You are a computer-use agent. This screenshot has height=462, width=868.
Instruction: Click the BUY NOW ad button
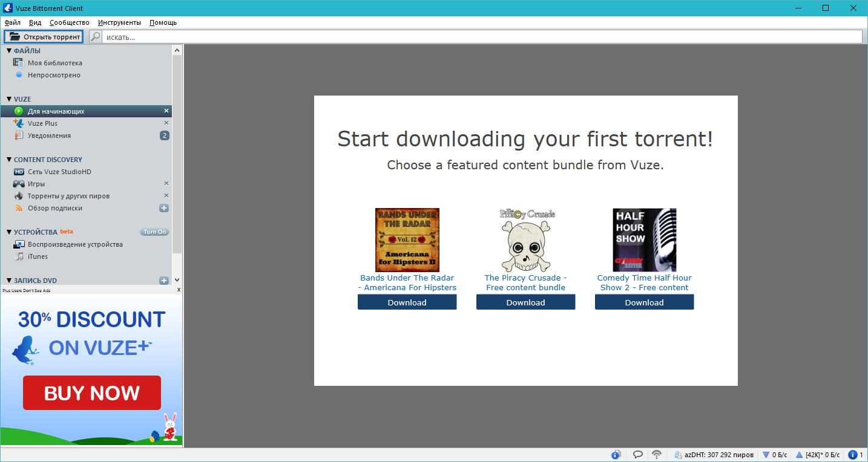[x=92, y=393]
